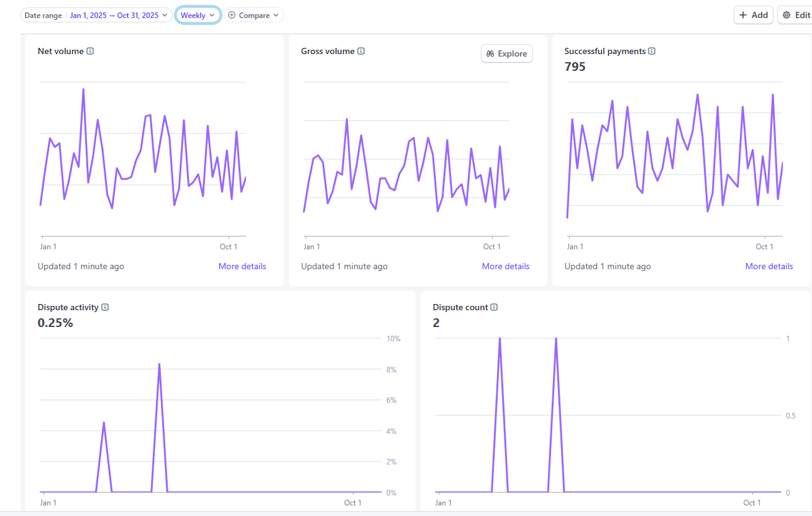Open the Date range picker dropdown

tap(96, 15)
